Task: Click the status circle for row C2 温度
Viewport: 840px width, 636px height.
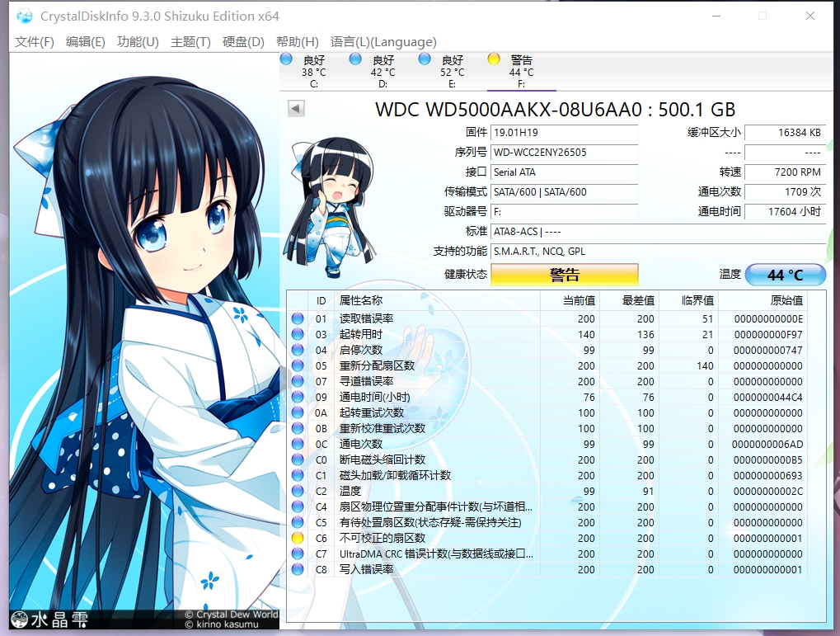Action: [298, 491]
